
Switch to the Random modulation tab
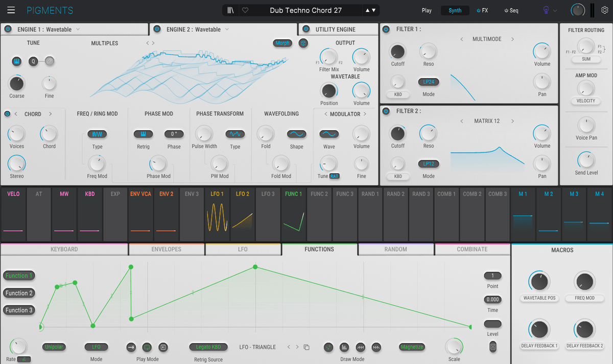tap(396, 249)
